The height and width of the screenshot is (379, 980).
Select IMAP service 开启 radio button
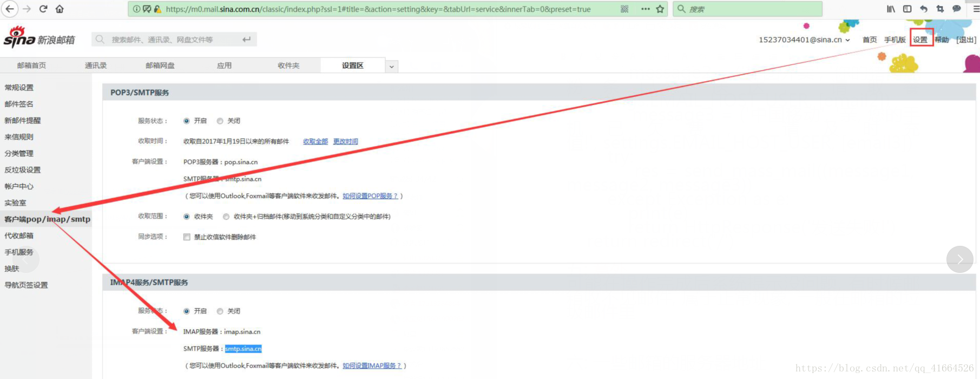(x=187, y=311)
